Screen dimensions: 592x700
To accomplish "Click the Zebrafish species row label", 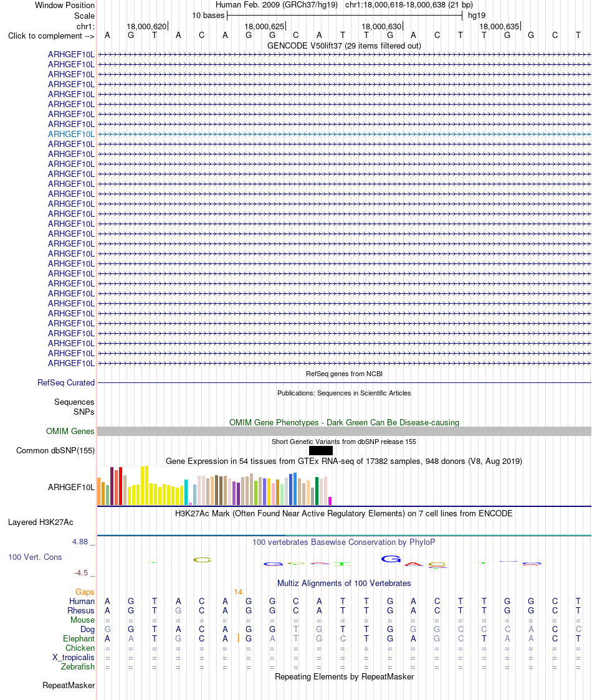I will 78,666.
